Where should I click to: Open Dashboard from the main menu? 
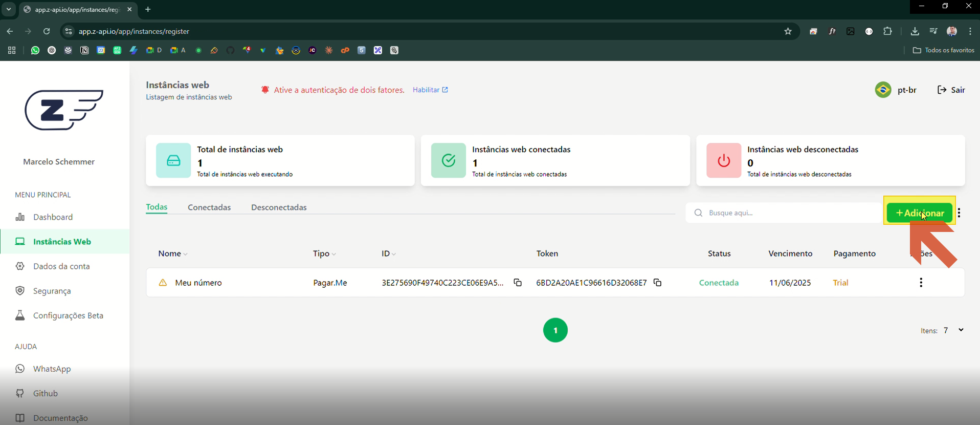coord(65,217)
